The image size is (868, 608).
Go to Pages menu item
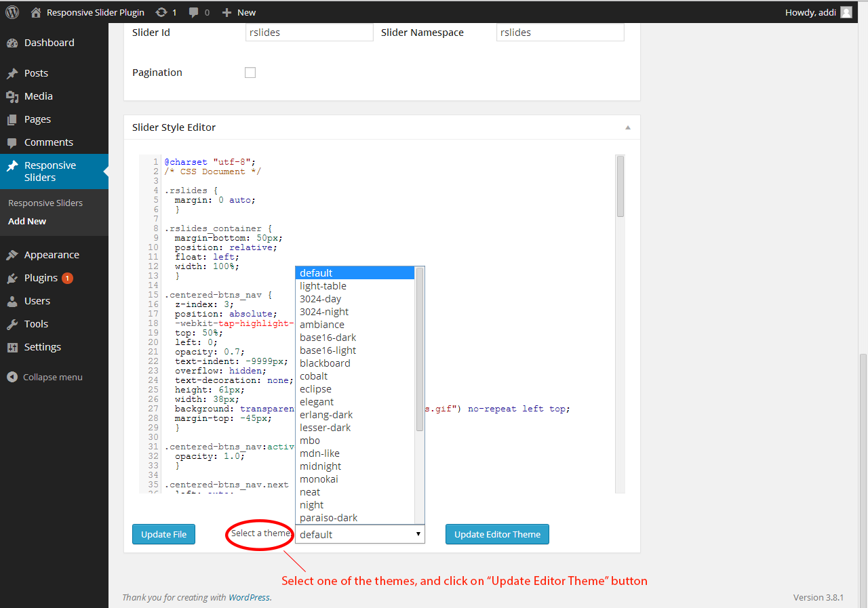[x=54, y=119]
